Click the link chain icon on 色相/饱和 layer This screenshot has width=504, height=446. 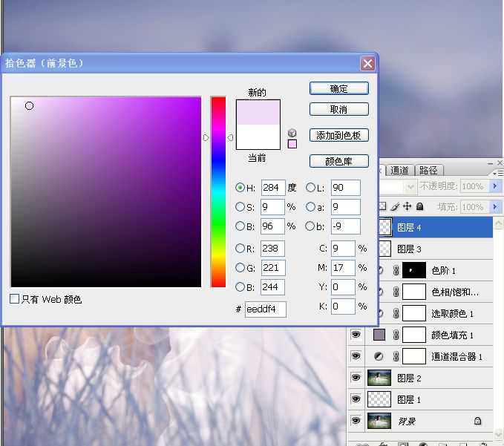click(x=396, y=292)
